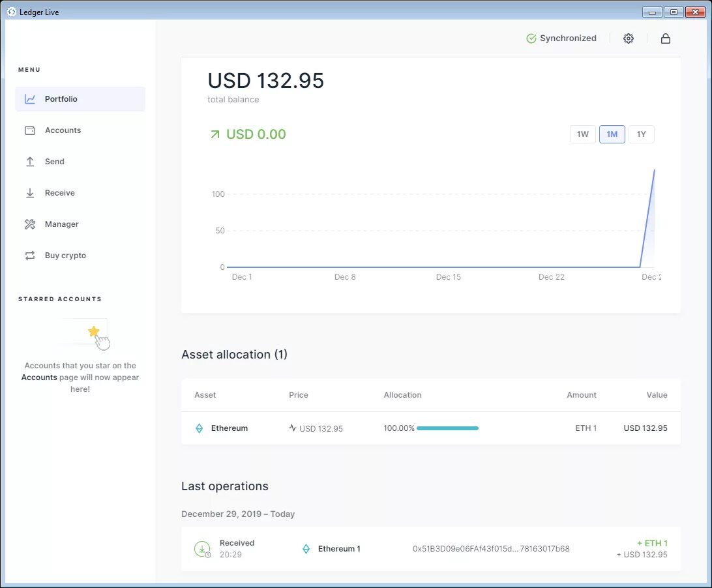Click the Receive downward arrow icon
The width and height of the screenshot is (712, 588).
(x=30, y=193)
